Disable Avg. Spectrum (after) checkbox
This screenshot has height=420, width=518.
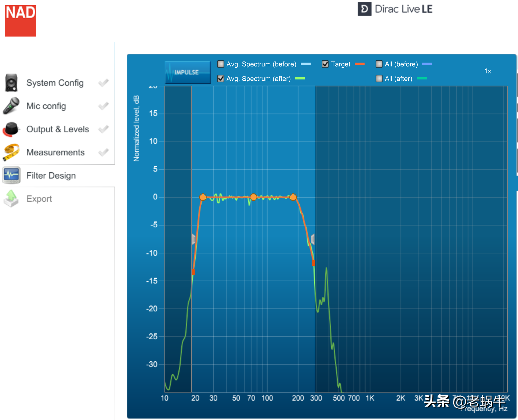coord(221,78)
